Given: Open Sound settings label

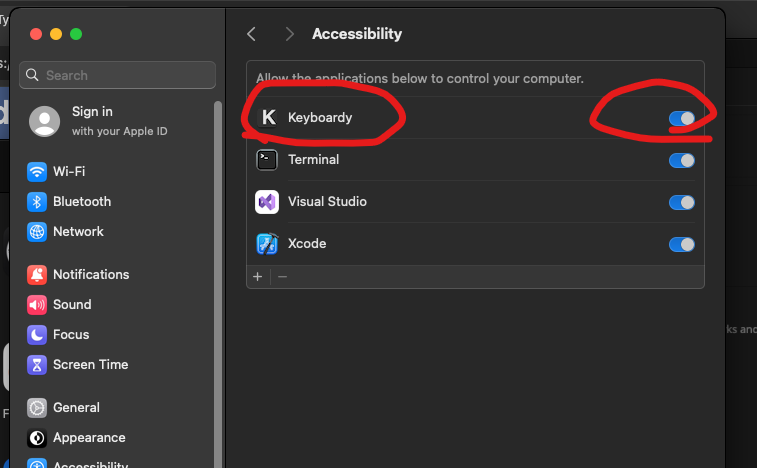Looking at the screenshot, I should click(72, 304).
